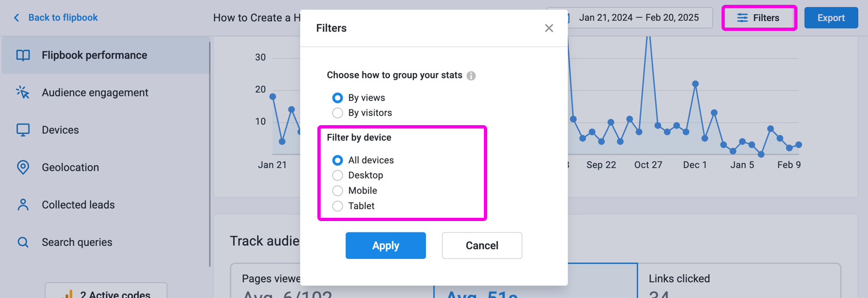Click the info icon beside group stats
The width and height of the screenshot is (868, 298).
[x=471, y=76]
